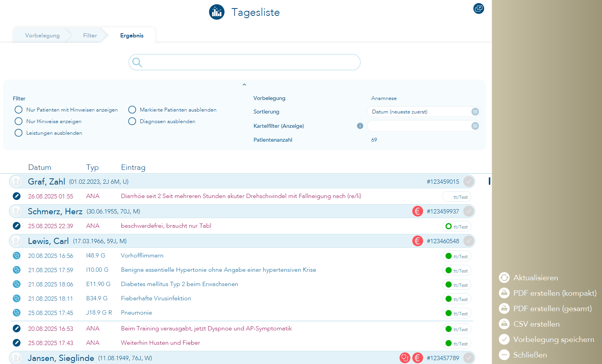The image size is (602, 364).
Task: Click the avatar icon next to Lewis, Carl
Action: [x=16, y=241]
